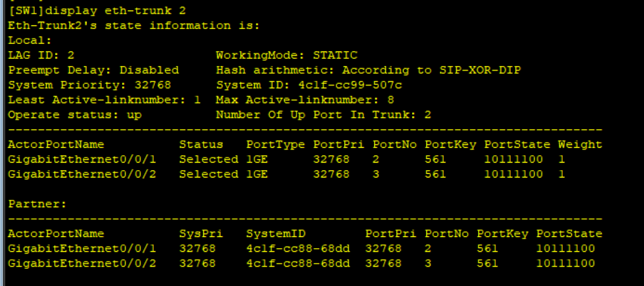The width and height of the screenshot is (644, 286).
Task: Click GigabitEthernet0/0/1 in the Partner table
Action: (x=82, y=248)
